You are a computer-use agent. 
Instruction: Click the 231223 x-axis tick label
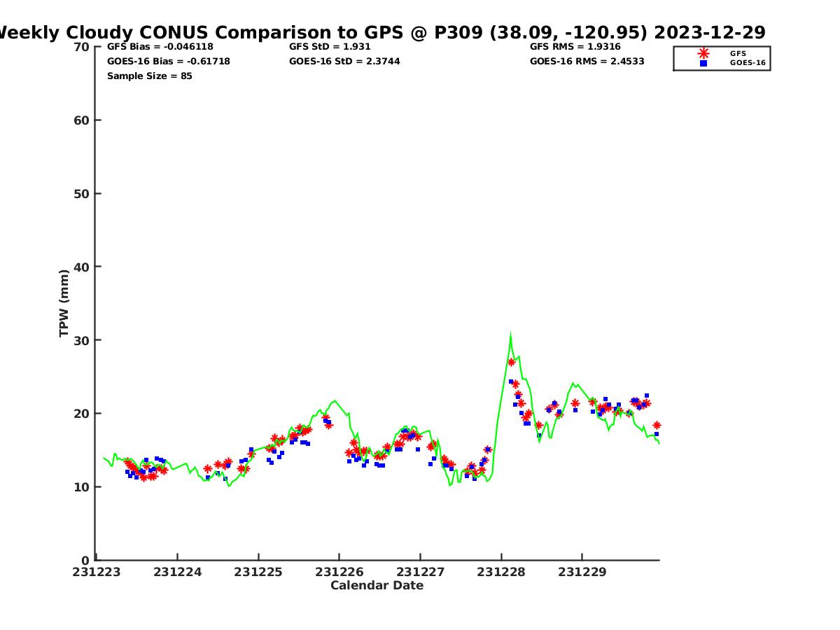(x=97, y=572)
